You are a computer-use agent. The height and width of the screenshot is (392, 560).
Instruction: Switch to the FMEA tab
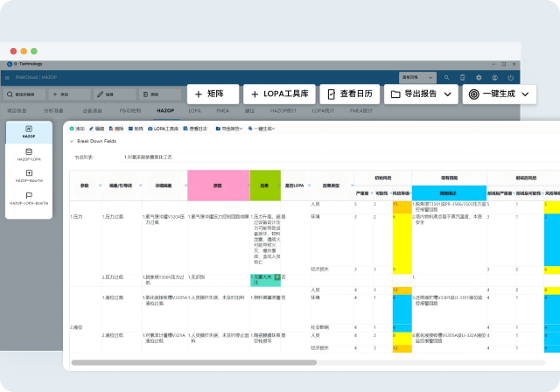221,112
